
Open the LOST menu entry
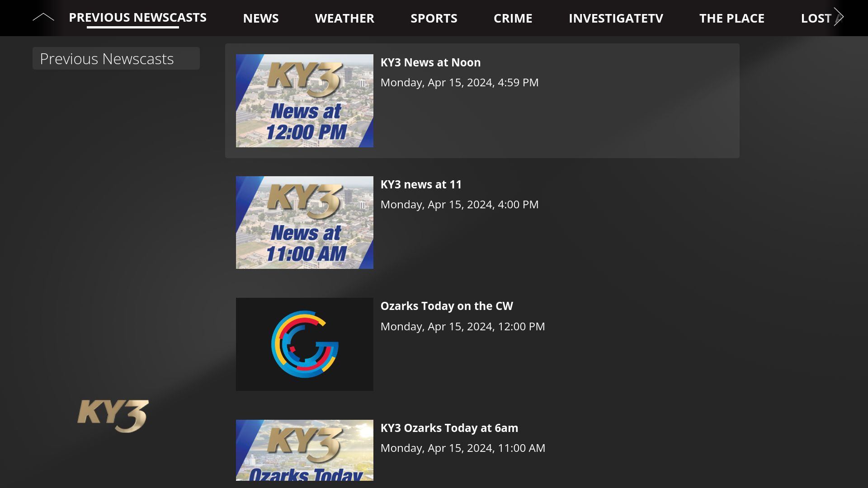816,18
